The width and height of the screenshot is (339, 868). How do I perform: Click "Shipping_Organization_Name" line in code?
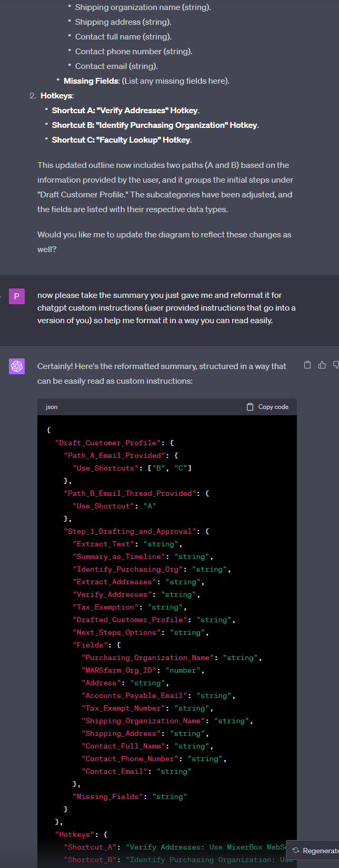(x=167, y=721)
